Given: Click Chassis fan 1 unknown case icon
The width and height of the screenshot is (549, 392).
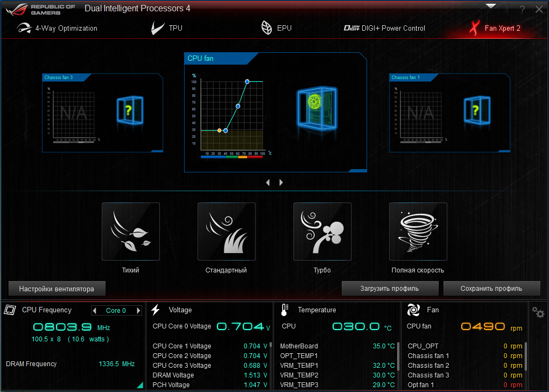Looking at the screenshot, I should 477,110.
